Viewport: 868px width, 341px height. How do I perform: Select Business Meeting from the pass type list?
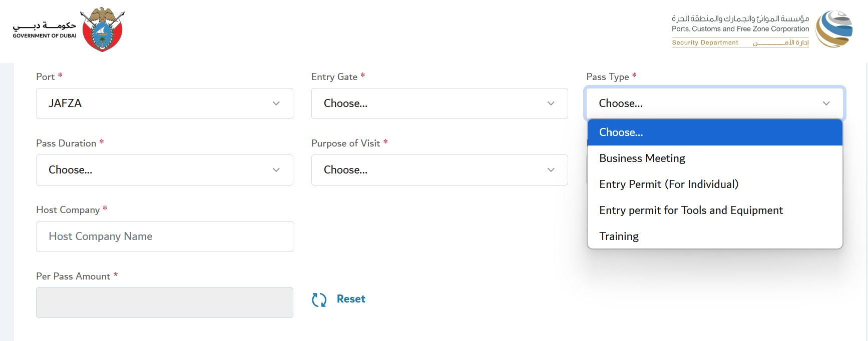(x=642, y=158)
